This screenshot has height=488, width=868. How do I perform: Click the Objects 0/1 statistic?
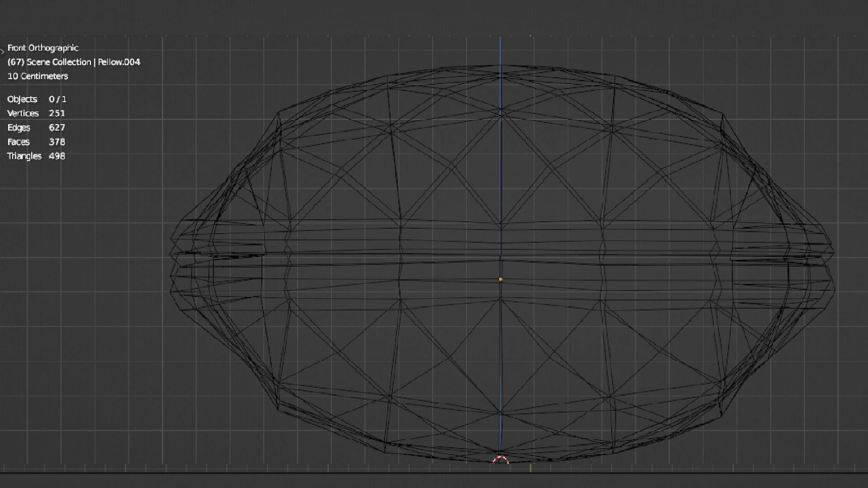37,99
